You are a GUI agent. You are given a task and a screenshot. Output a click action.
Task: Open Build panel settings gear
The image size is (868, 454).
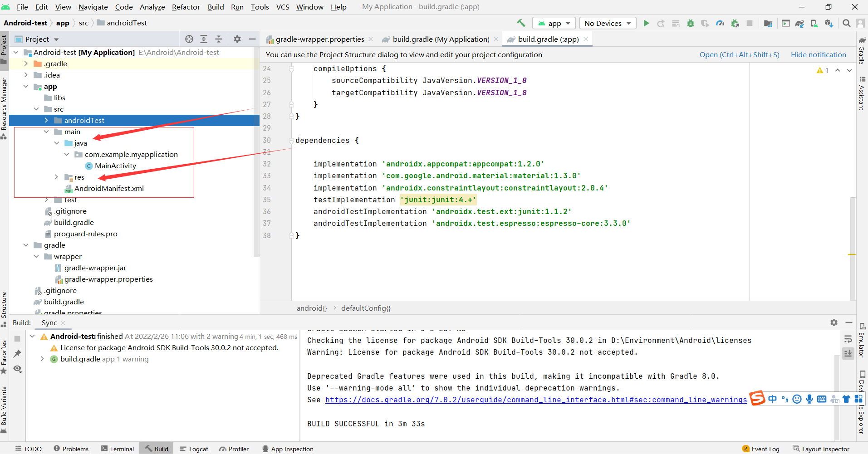click(x=834, y=322)
